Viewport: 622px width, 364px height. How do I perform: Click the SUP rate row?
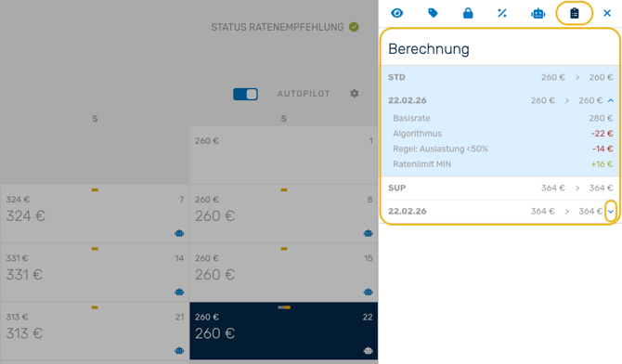pyautogui.click(x=500, y=188)
